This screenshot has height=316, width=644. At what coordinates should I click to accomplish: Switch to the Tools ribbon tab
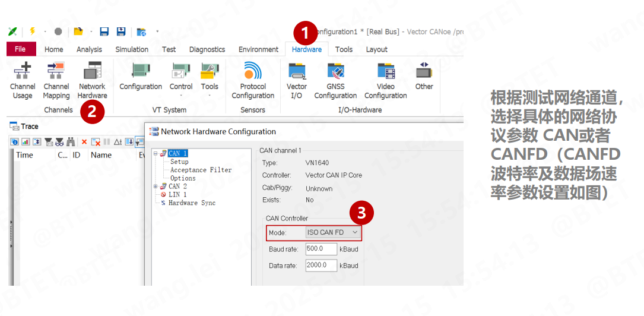[x=344, y=49]
